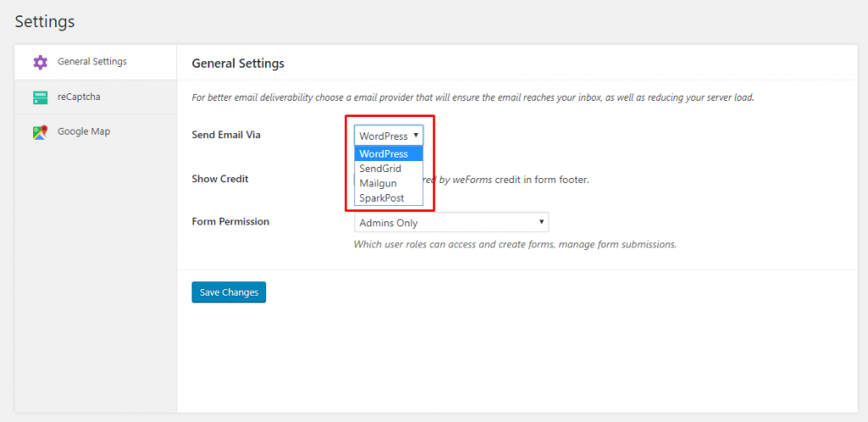This screenshot has height=422, width=868.
Task: Click the Form Permission label
Action: click(231, 221)
